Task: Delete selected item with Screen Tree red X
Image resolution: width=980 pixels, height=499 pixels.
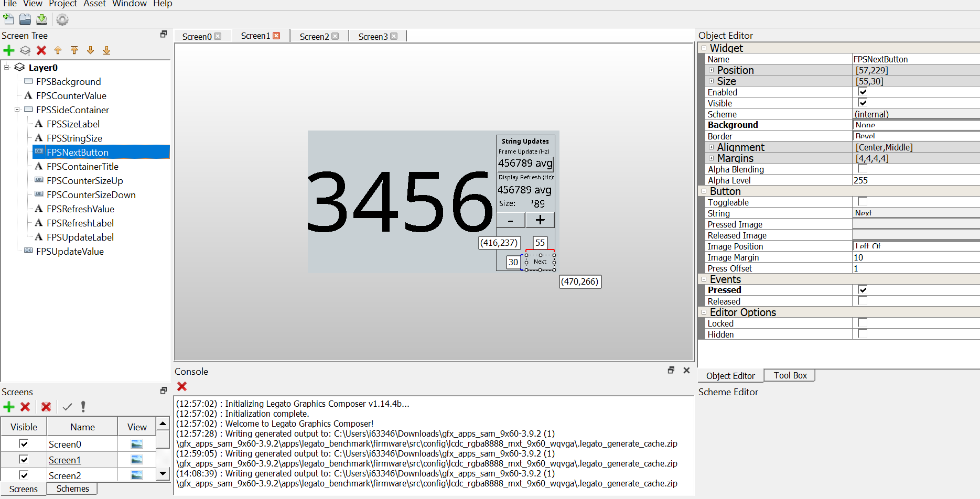Action: (41, 50)
